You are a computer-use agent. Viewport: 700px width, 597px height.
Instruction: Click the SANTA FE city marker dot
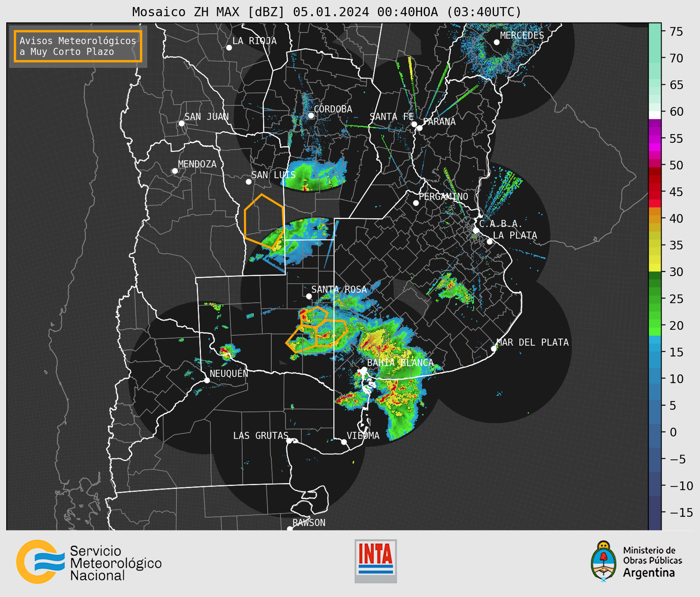[x=414, y=124]
